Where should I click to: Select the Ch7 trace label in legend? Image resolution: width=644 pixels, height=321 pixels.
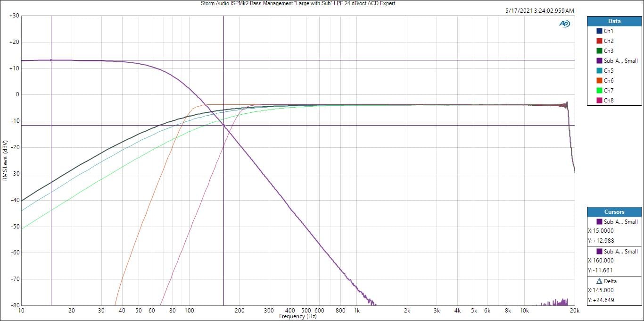pos(609,91)
